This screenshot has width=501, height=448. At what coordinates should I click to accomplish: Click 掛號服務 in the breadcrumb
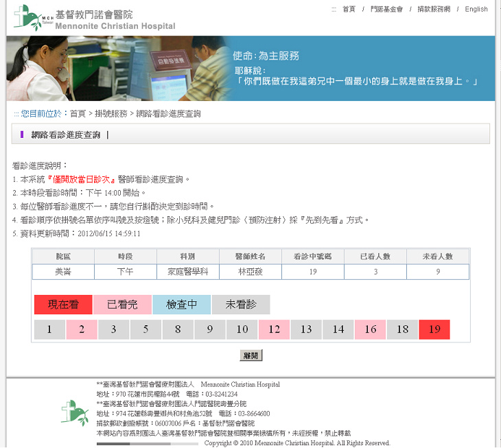point(111,114)
